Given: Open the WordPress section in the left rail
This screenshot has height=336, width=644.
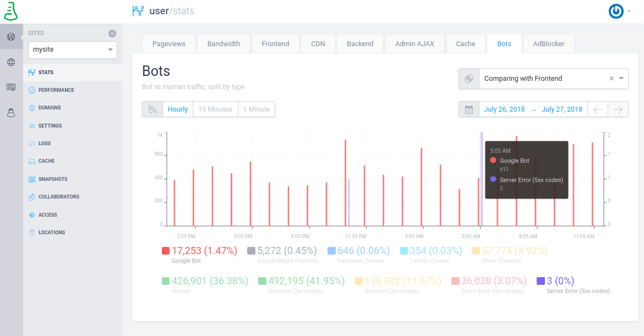Looking at the screenshot, I should (11, 37).
